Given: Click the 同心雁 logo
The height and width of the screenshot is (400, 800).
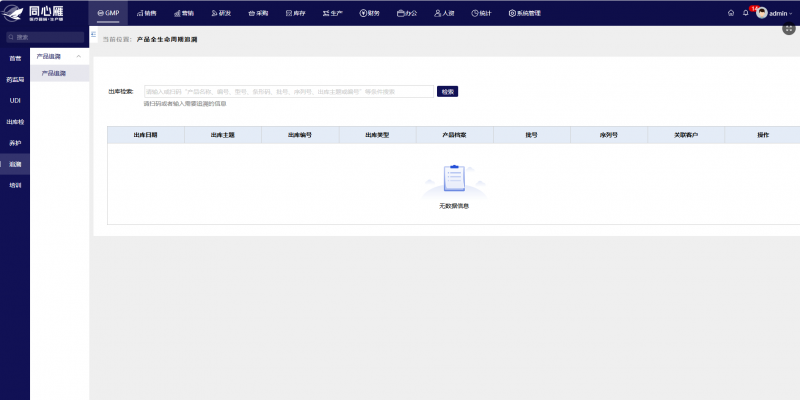Looking at the screenshot, I should [32, 13].
